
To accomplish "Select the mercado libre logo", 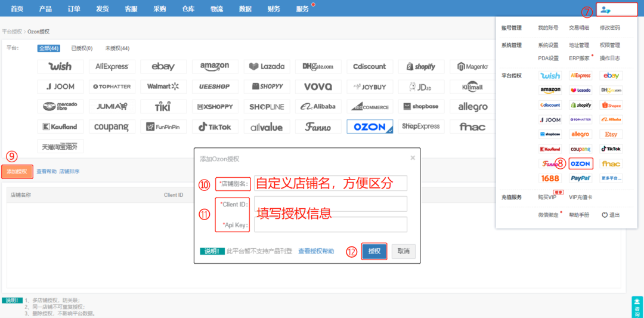I will [x=60, y=106].
